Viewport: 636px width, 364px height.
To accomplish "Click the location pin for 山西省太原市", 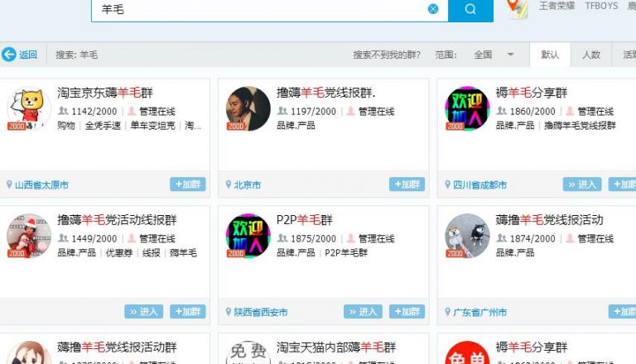I will (9, 185).
